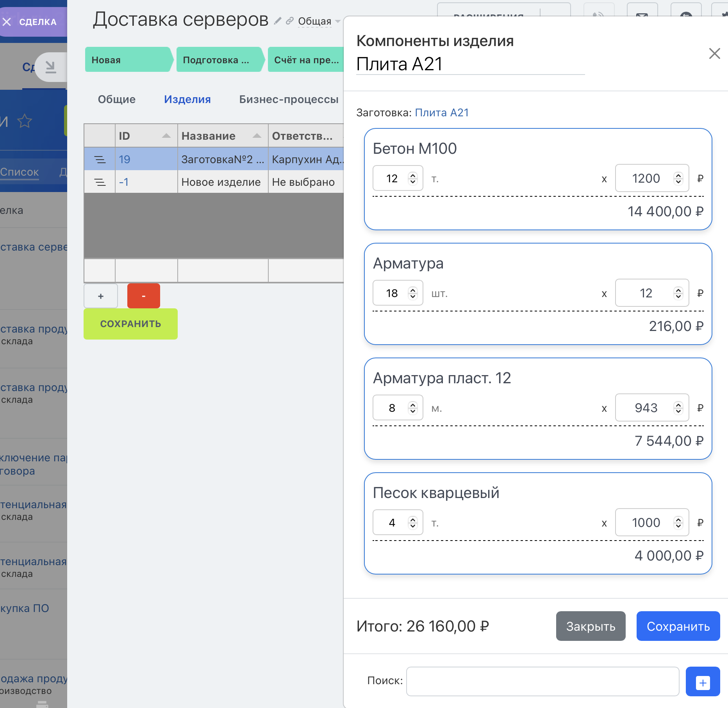Adjust Арматура price stepper arrows
This screenshot has width=728, height=708.
click(678, 293)
